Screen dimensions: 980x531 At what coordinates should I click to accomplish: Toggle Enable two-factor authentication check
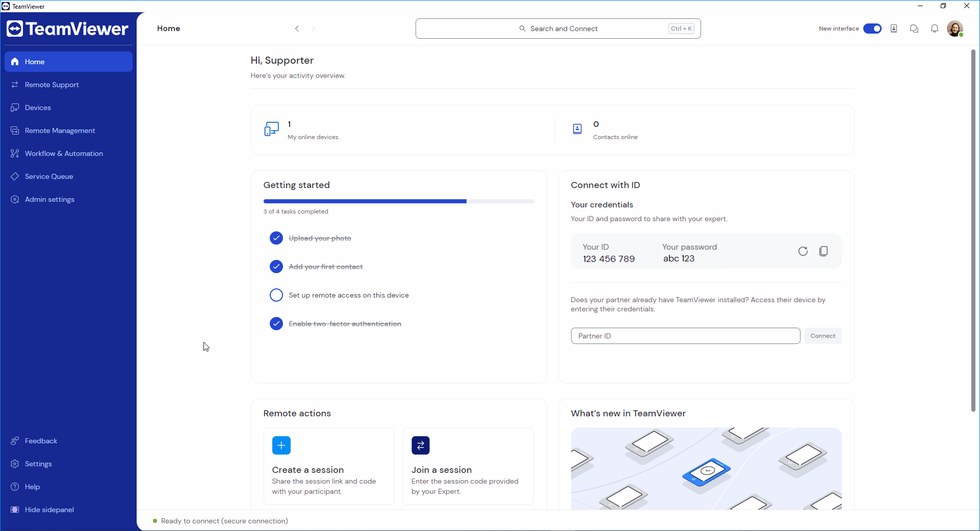click(276, 324)
